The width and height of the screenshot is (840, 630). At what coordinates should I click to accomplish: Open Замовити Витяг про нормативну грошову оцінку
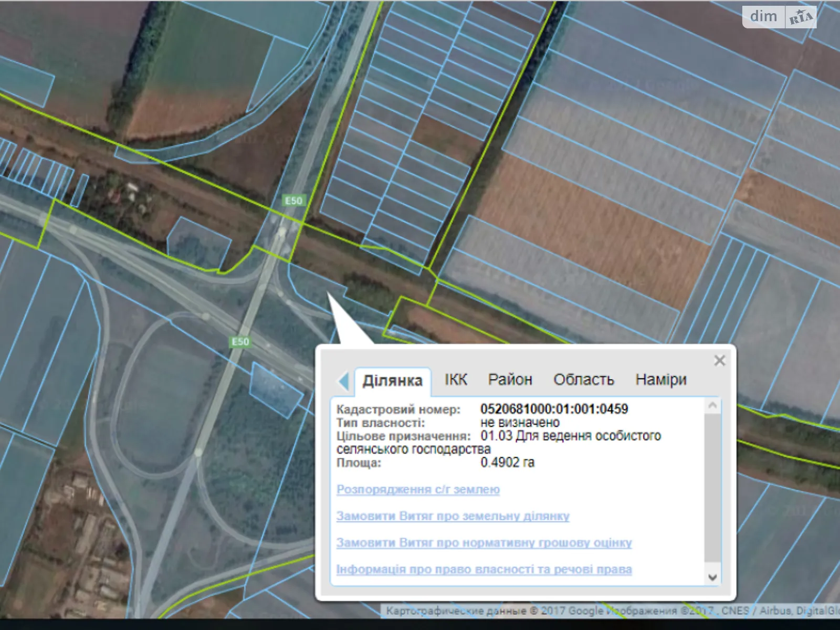tap(484, 543)
